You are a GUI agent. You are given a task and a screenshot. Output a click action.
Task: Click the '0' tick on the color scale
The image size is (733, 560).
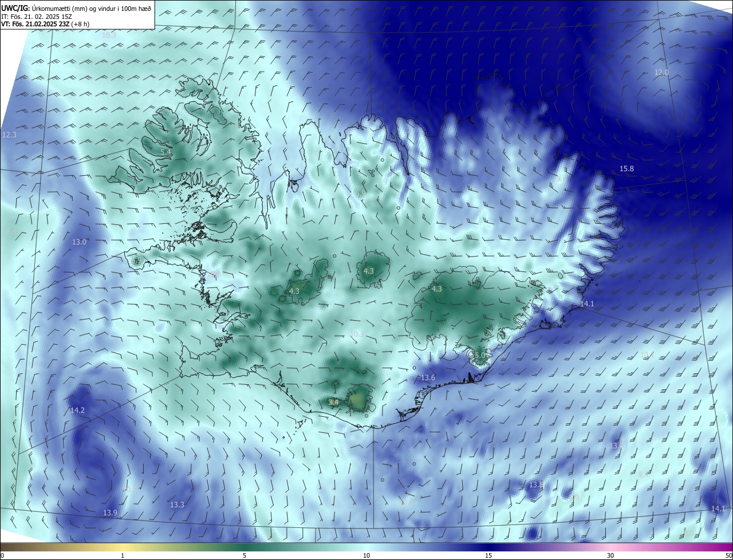[2, 555]
